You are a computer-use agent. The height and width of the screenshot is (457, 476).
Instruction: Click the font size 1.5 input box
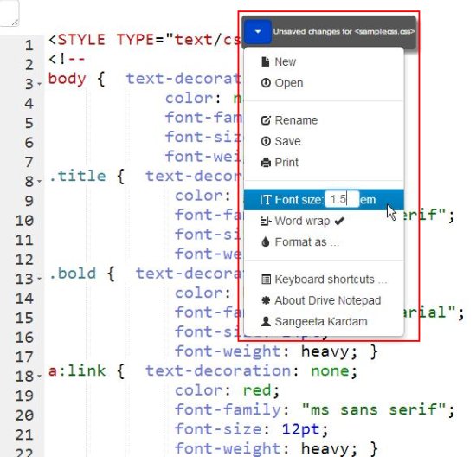[342, 199]
